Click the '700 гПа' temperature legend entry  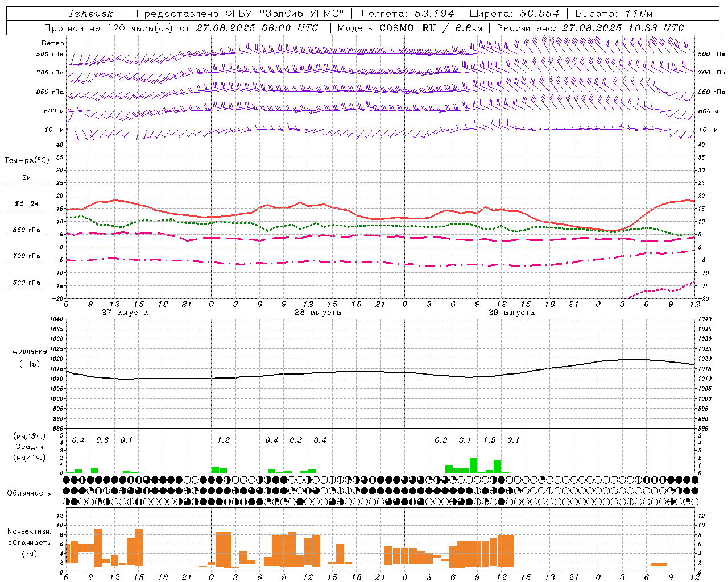[27, 256]
